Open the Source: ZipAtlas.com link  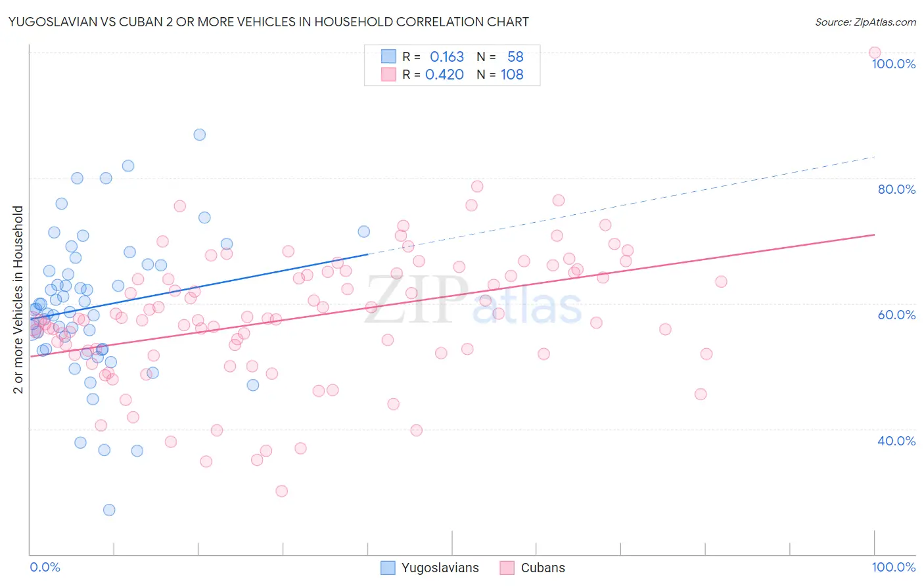(x=866, y=22)
